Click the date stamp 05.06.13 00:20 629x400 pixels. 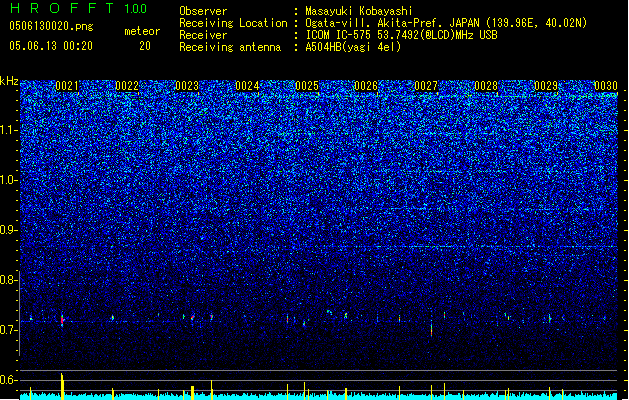coord(51,46)
